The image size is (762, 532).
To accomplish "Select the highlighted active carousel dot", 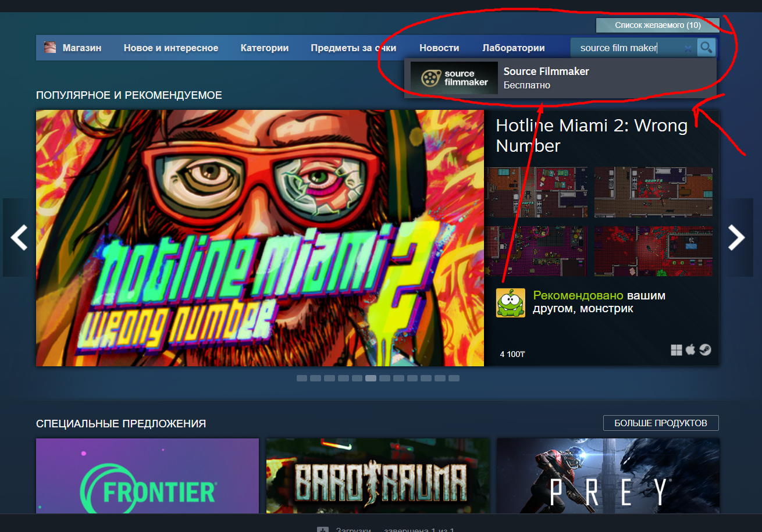I will [x=371, y=378].
